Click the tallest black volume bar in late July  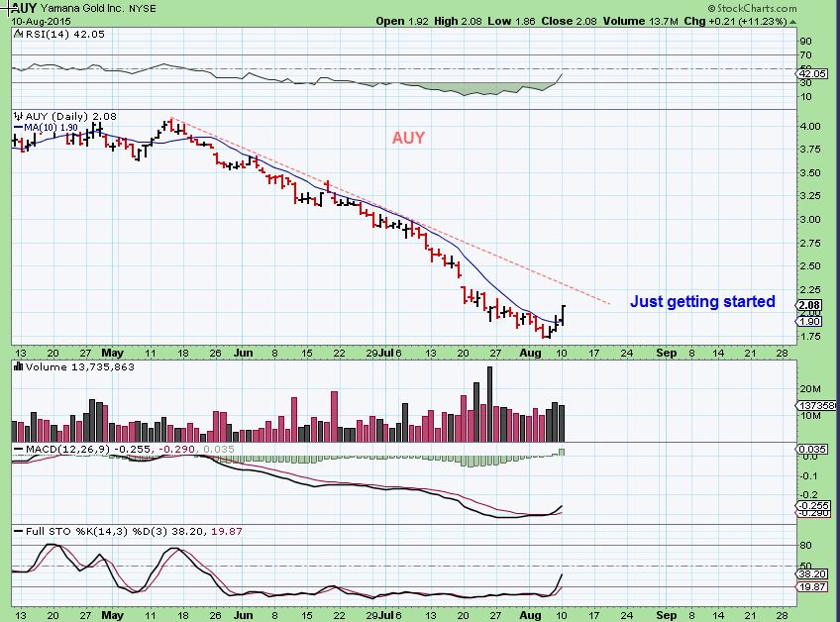[489, 404]
